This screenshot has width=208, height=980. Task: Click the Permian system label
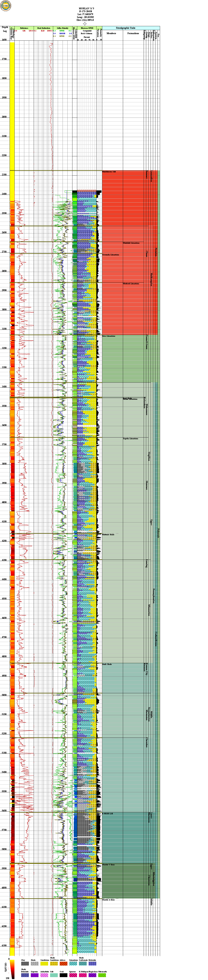(156, 252)
